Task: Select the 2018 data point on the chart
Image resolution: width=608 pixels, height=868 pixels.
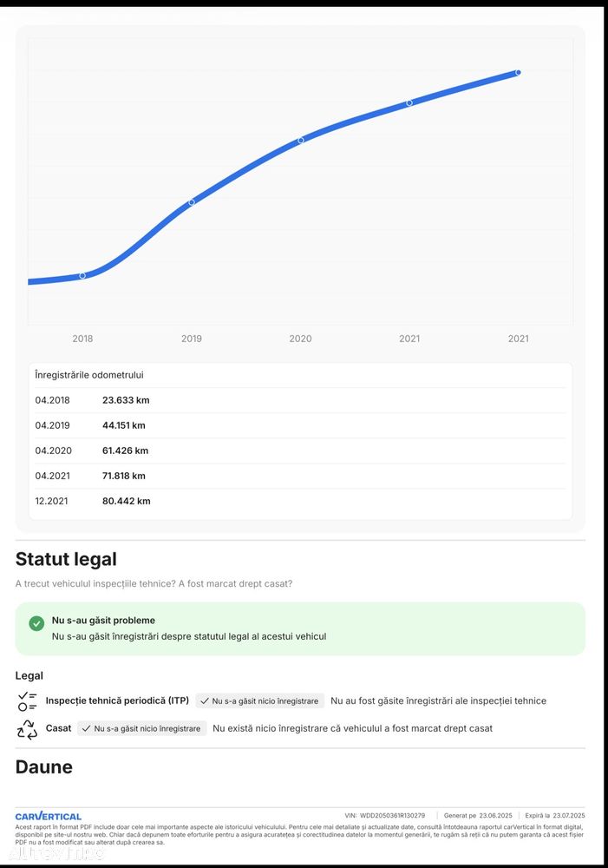Action: coord(82,276)
